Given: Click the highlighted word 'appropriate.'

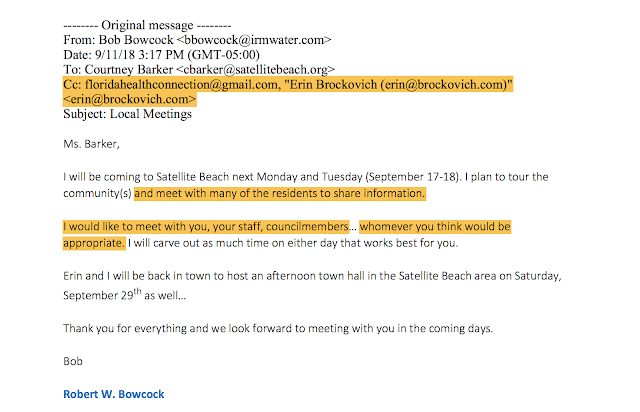Looking at the screenshot, I should 94,243.
